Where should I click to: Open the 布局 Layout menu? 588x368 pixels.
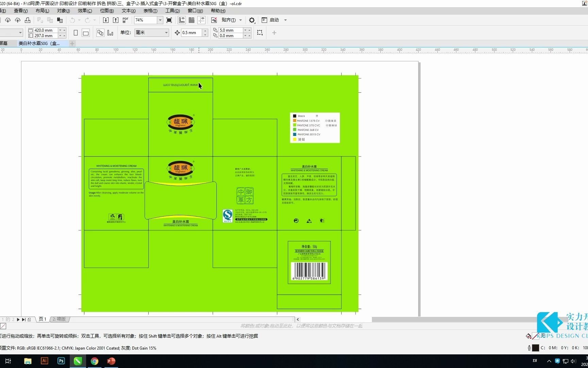click(x=43, y=11)
